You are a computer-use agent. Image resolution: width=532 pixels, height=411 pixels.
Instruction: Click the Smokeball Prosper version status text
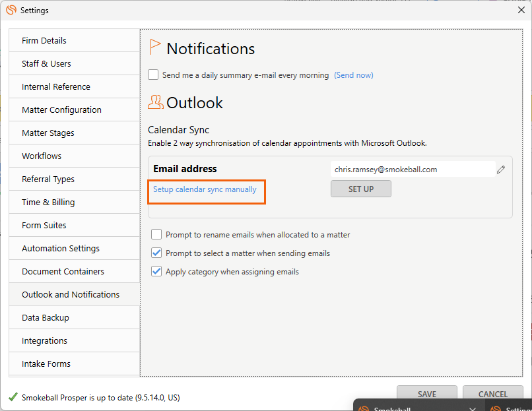(x=101, y=397)
